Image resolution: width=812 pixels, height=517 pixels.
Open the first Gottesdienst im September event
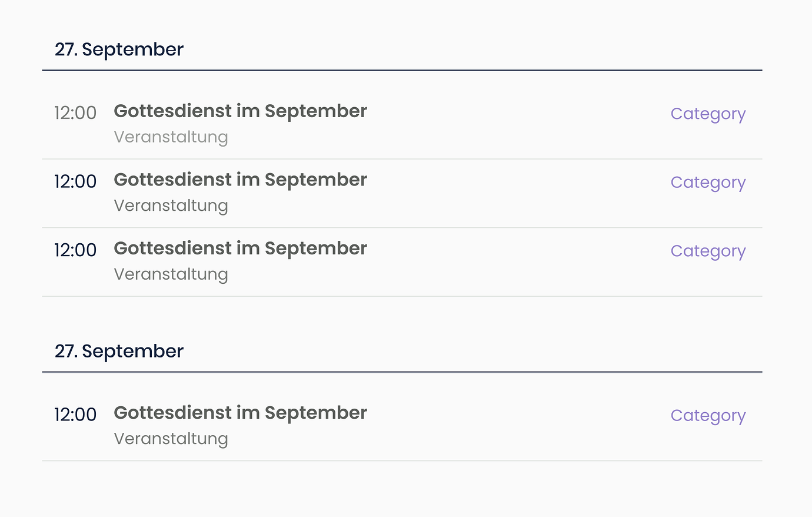pos(240,111)
